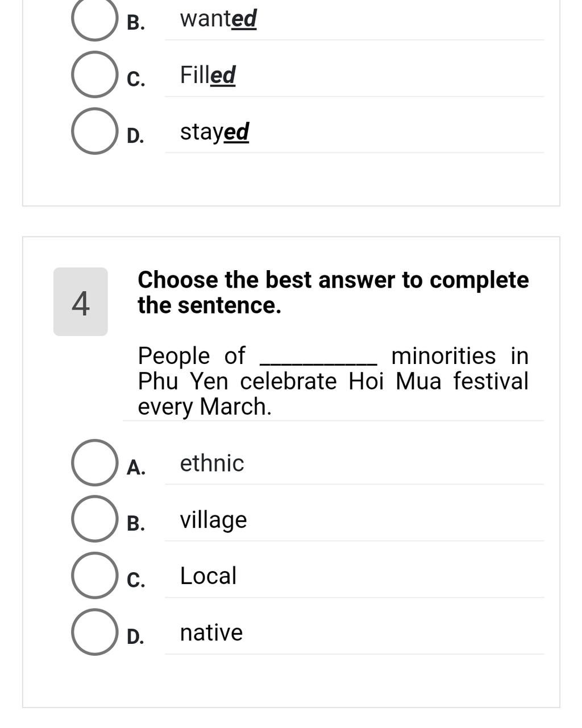Click the "A." letter label of question 4
582x728 pixels.
pyautogui.click(x=136, y=468)
